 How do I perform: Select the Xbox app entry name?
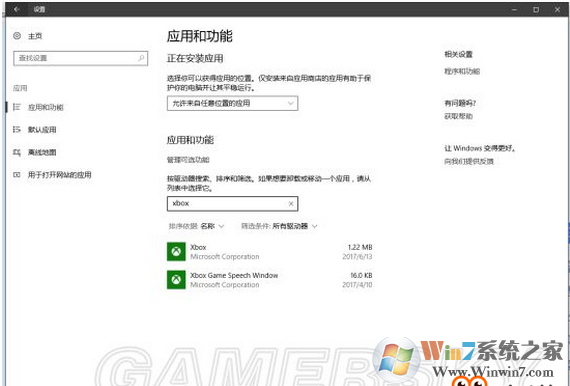click(198, 247)
